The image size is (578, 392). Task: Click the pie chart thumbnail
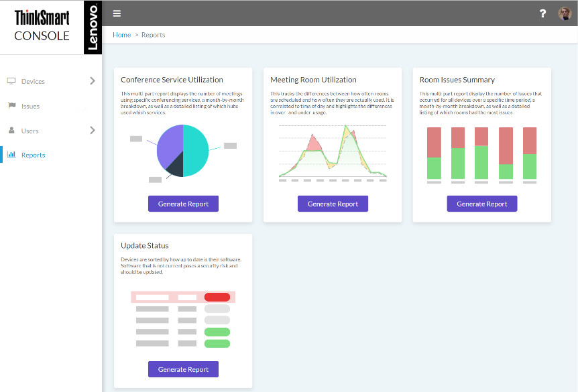183,151
